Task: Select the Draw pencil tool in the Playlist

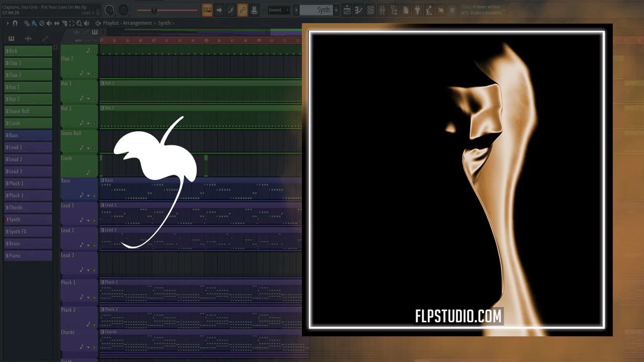Action: tap(27, 23)
